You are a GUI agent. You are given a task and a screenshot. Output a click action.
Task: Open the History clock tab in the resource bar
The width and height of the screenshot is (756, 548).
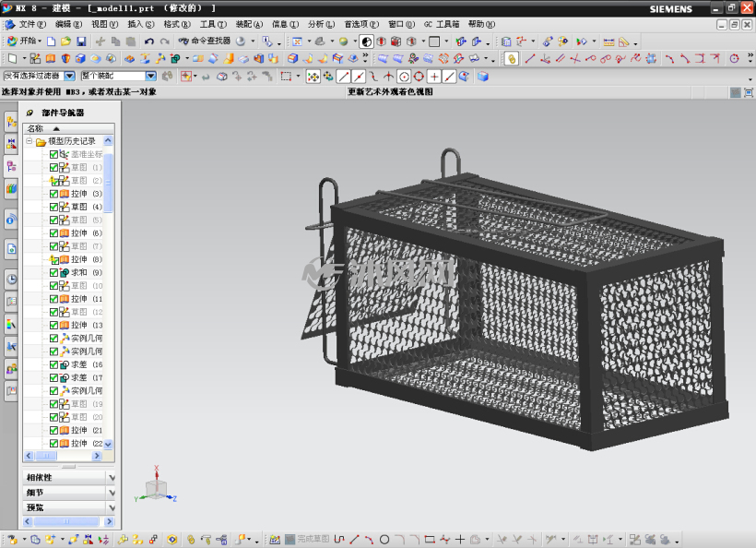(12, 279)
